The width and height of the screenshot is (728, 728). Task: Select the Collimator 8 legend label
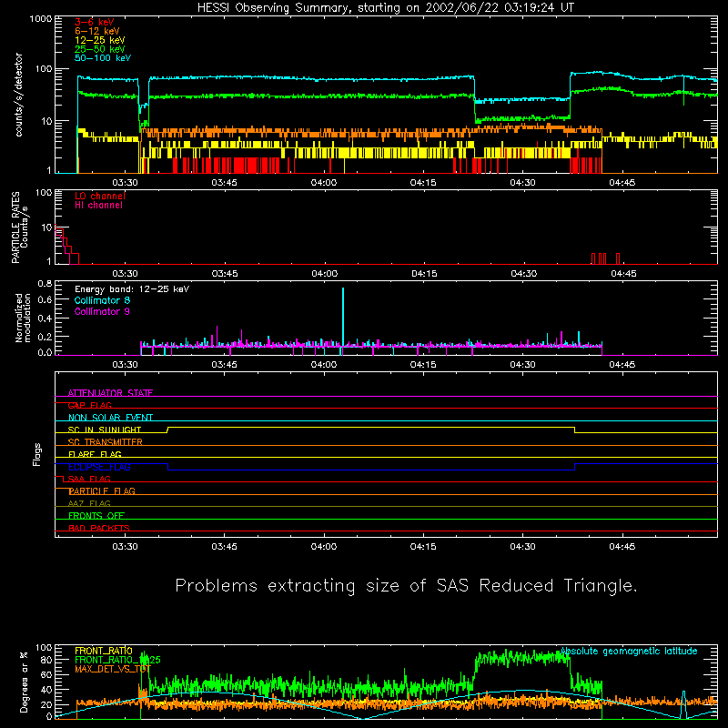pyautogui.click(x=102, y=300)
